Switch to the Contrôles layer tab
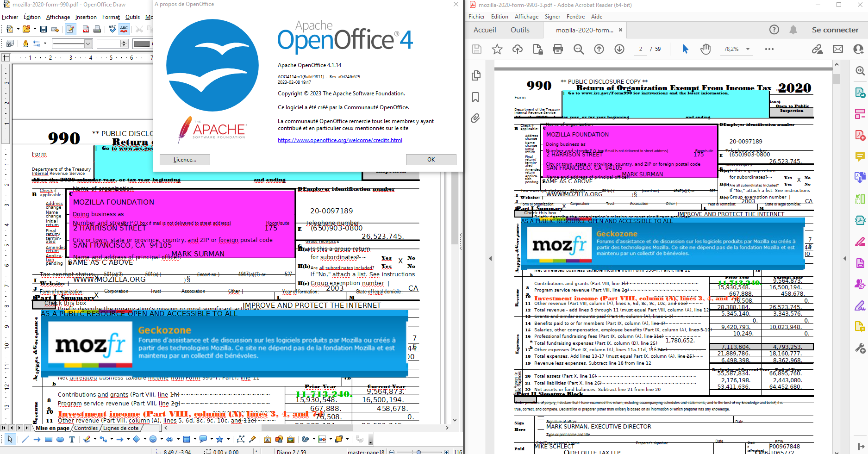This screenshot has height=454, width=868. point(86,428)
